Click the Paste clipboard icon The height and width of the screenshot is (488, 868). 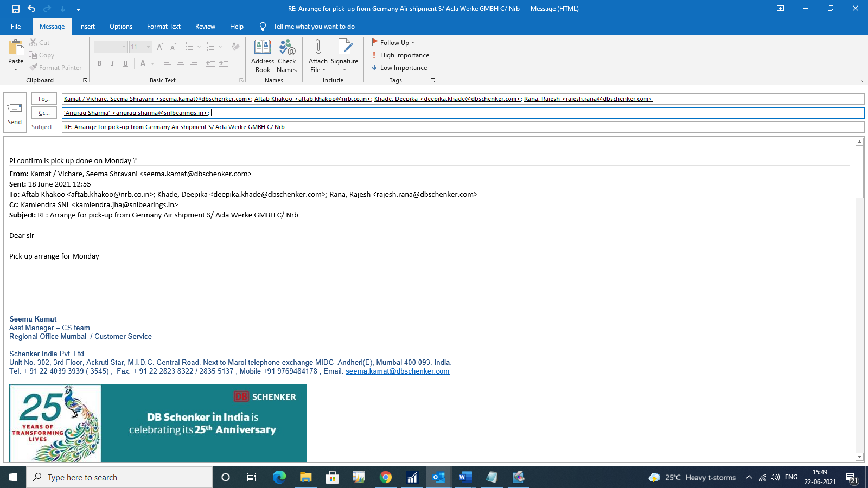pos(16,49)
